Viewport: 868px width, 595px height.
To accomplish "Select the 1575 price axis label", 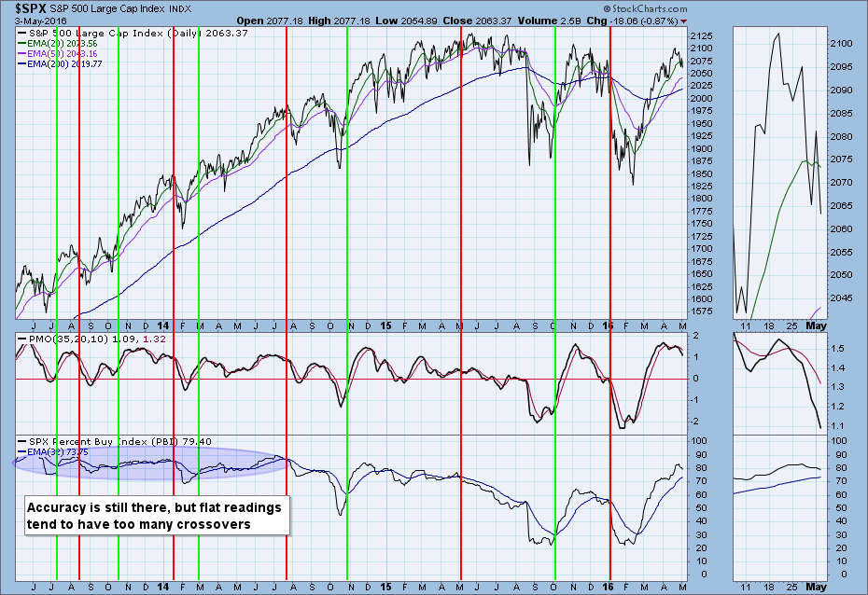I will 701,311.
